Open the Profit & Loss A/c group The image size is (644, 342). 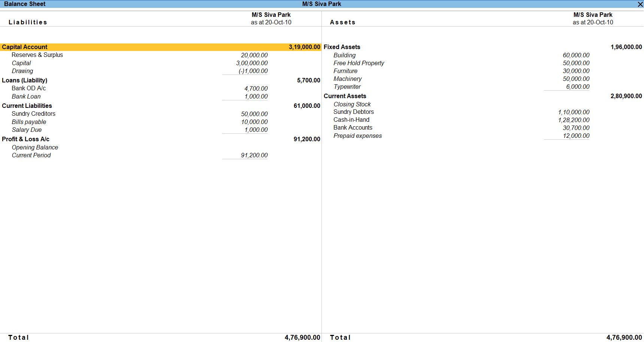25,139
